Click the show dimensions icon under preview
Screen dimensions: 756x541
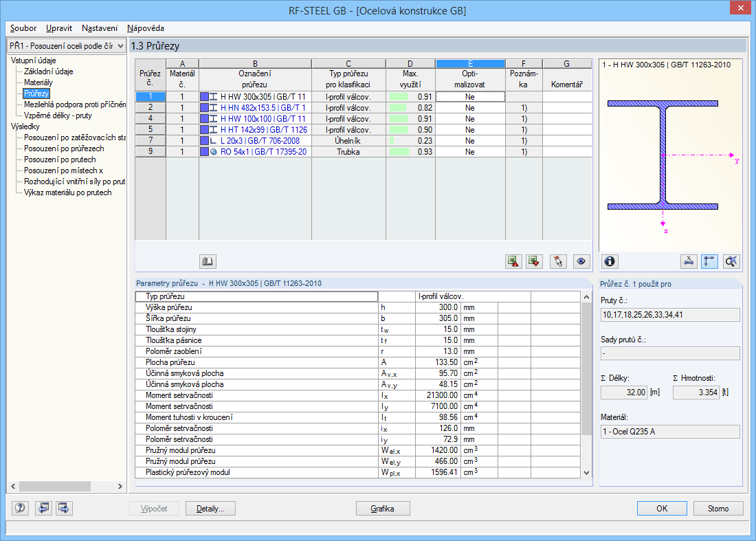pos(689,261)
